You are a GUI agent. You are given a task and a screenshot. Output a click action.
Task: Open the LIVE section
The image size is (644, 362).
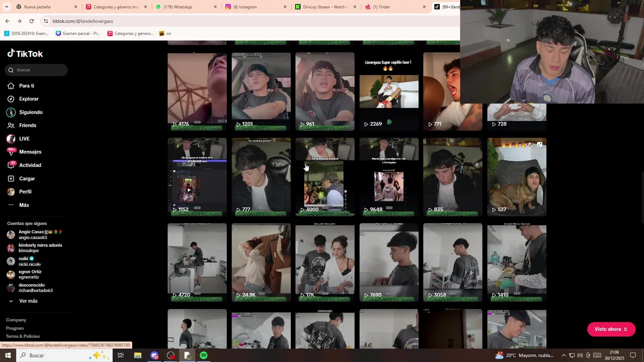18,139
